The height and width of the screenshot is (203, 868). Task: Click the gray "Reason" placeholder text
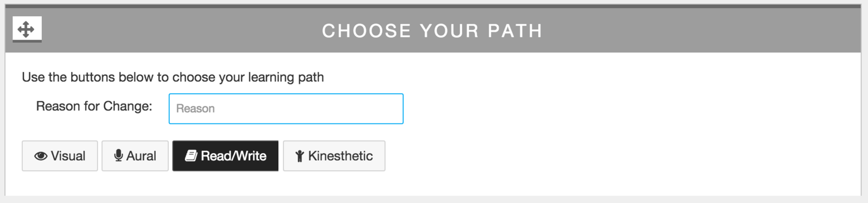coord(195,109)
